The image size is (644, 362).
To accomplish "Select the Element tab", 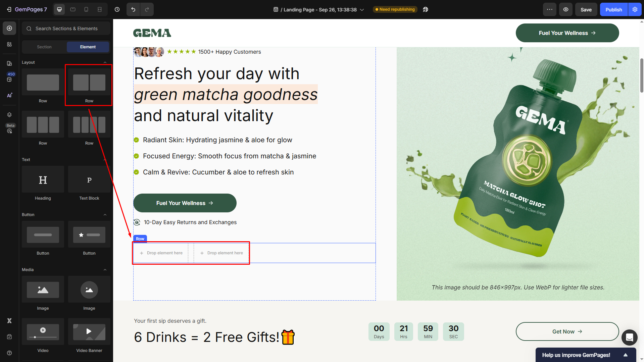I will pos(88,47).
